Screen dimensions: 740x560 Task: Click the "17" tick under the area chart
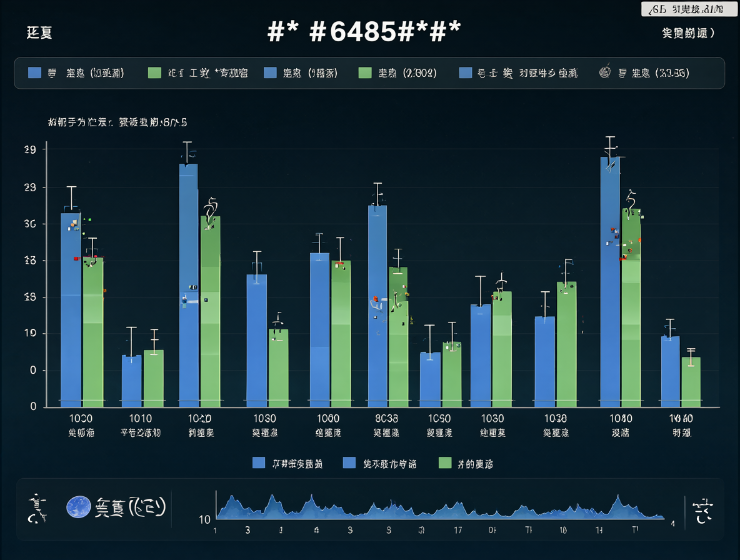click(x=457, y=530)
